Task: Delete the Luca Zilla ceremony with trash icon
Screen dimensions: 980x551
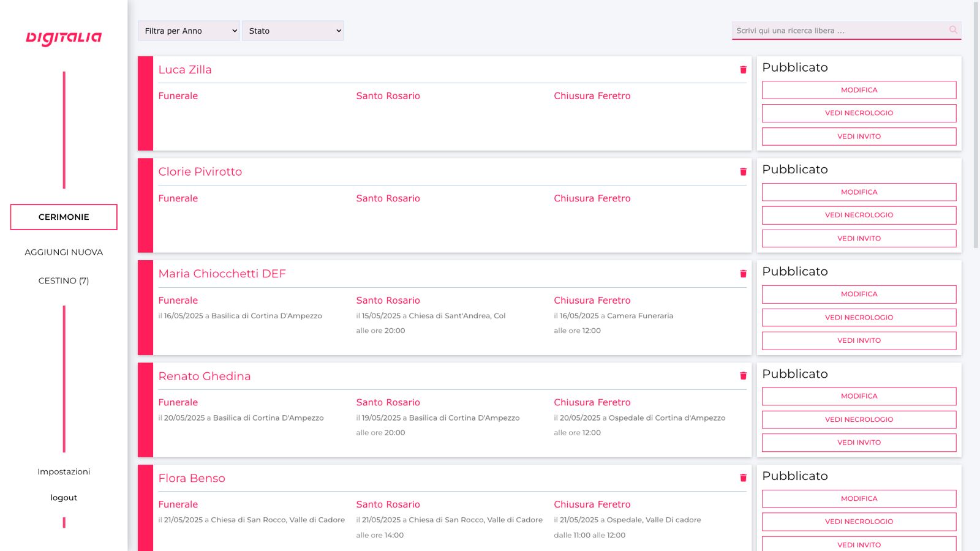Action: coord(743,70)
